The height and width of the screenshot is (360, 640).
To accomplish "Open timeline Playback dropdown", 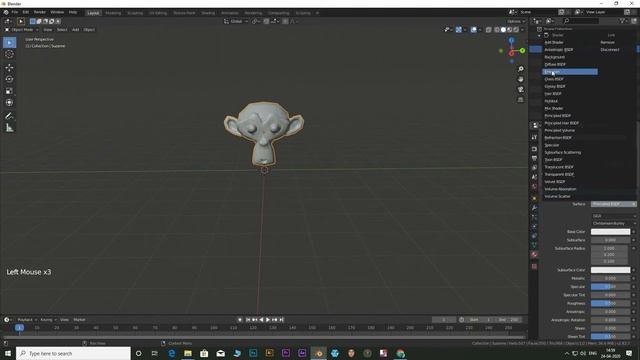I will pos(27,320).
